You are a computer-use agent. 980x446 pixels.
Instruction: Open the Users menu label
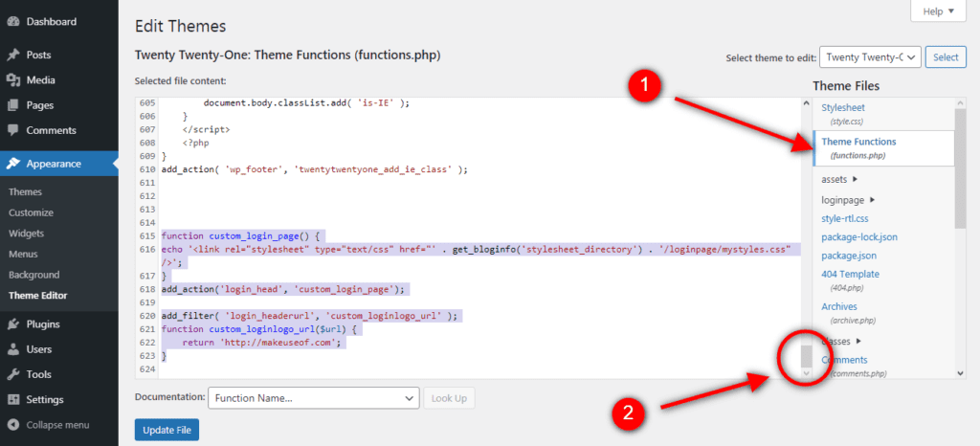click(38, 349)
